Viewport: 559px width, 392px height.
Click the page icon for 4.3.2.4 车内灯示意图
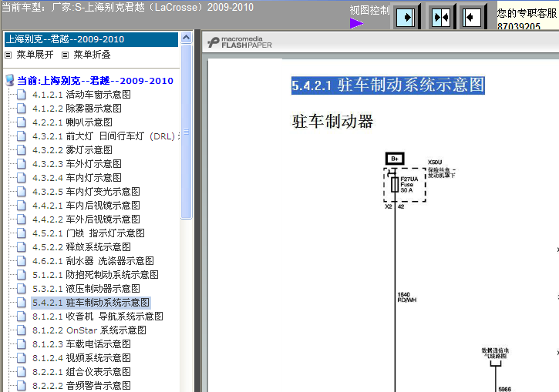[22, 178]
